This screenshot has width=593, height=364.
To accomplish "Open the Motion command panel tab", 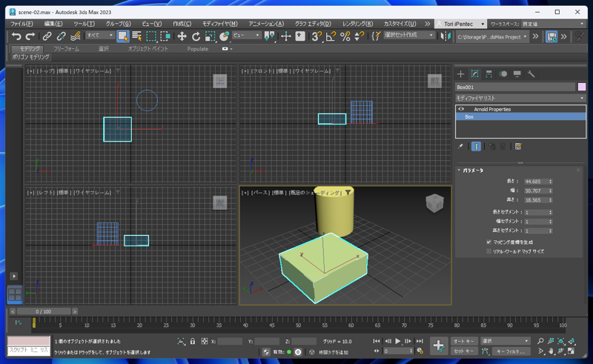I will (x=503, y=74).
